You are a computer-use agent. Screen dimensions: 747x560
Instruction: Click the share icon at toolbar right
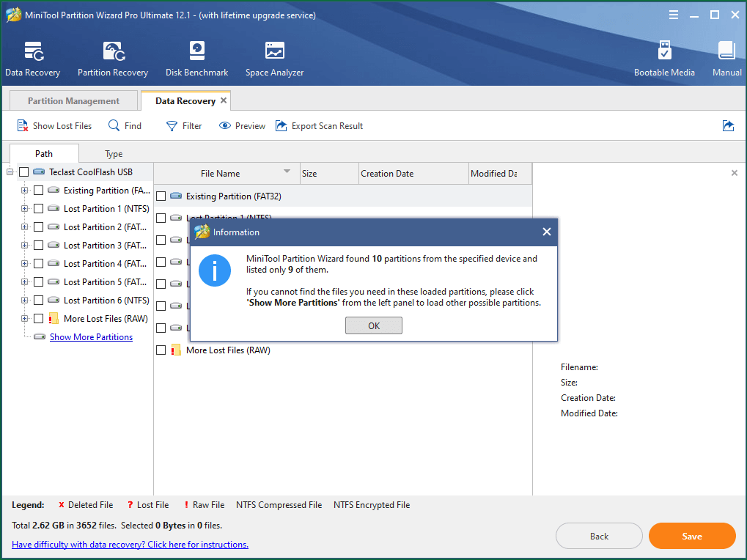tap(728, 126)
